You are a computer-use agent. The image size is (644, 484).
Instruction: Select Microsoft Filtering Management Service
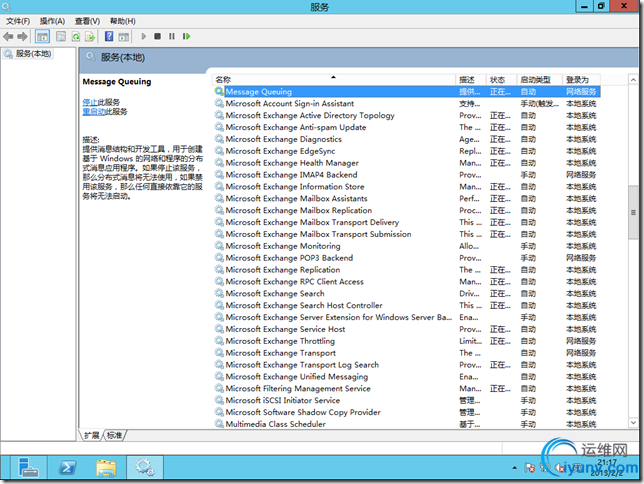[407, 389]
